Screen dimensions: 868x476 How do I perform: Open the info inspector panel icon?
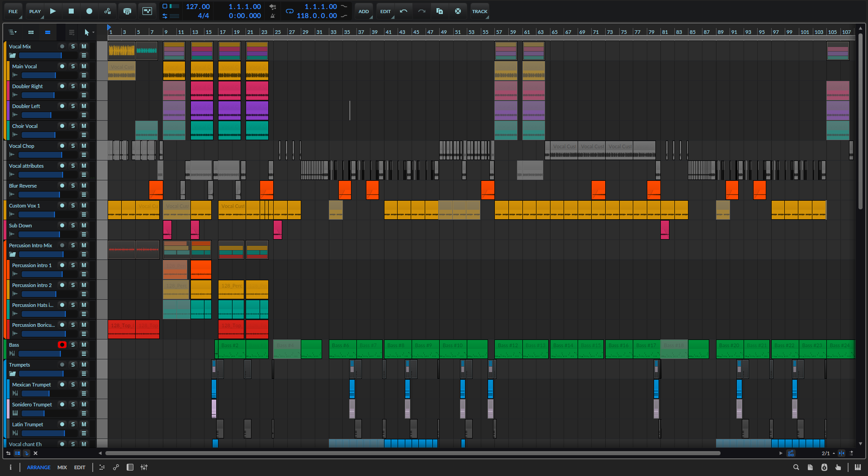click(x=10, y=467)
